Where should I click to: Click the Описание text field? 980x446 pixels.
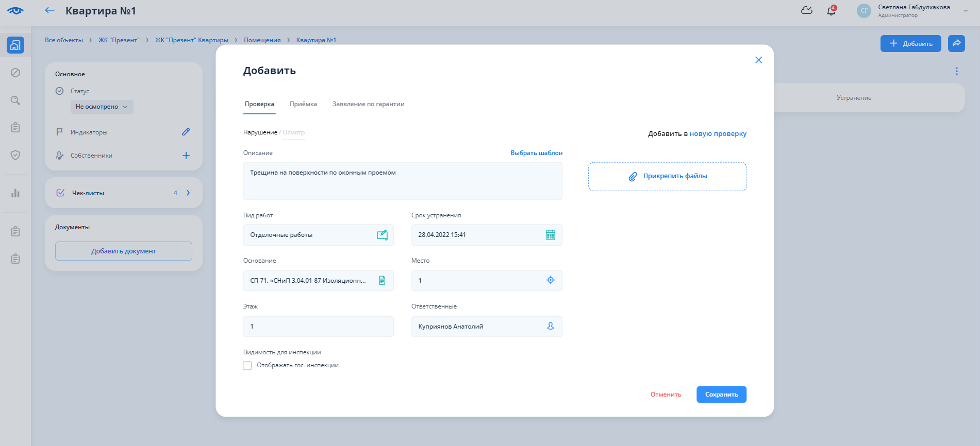(x=402, y=181)
